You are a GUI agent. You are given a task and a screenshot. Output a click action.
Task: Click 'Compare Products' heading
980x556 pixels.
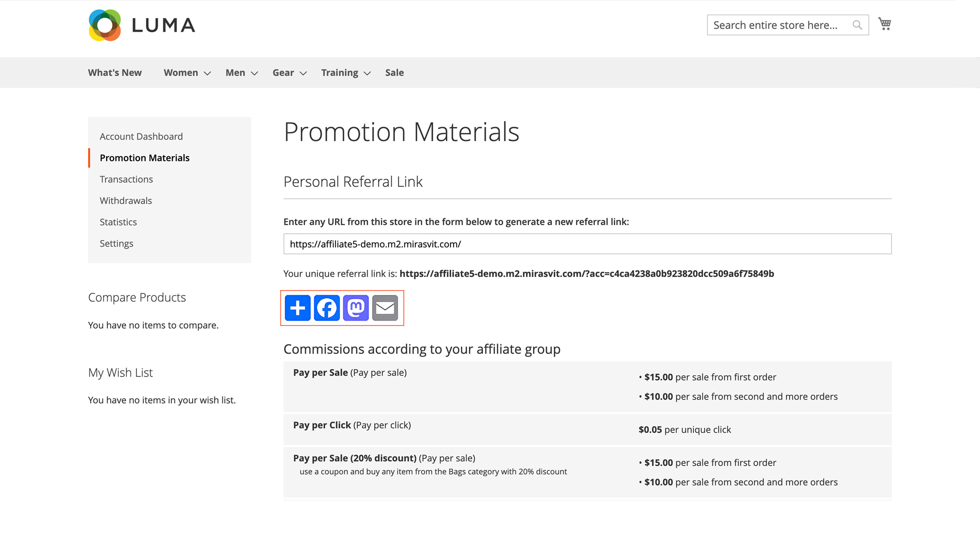pos(137,297)
